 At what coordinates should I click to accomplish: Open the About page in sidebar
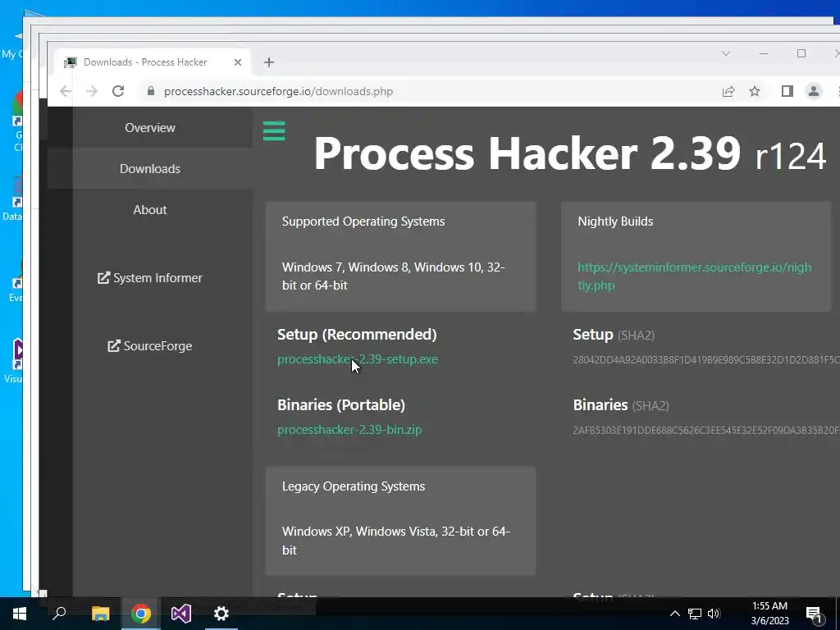[x=150, y=209]
